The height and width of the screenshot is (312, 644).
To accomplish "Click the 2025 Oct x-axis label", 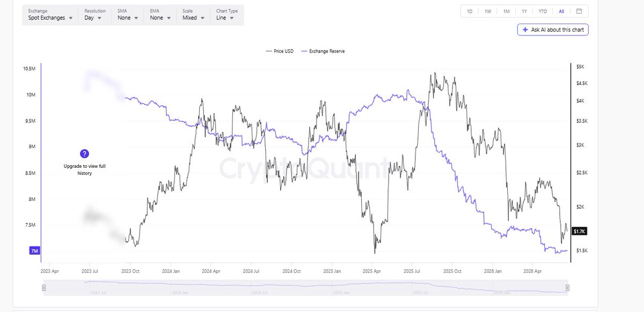I will 451,271.
